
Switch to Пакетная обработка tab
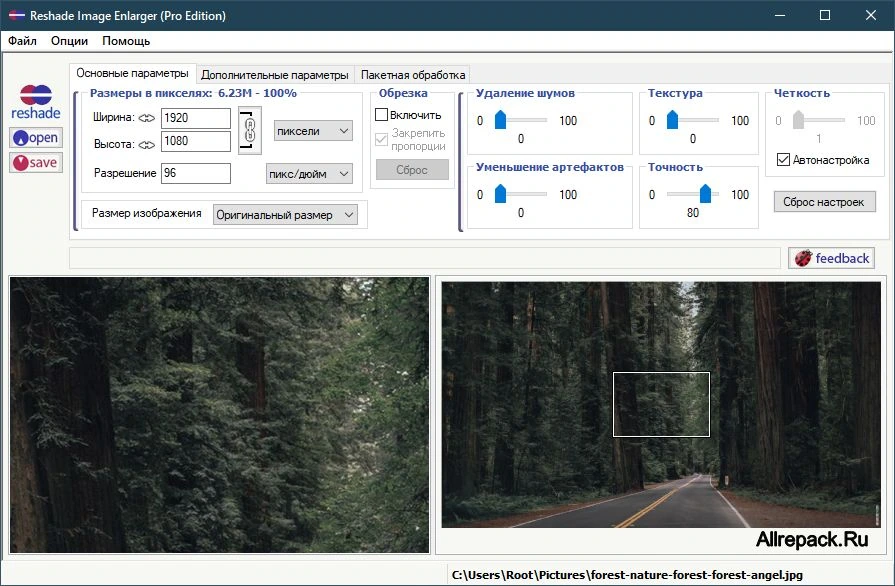[413, 75]
